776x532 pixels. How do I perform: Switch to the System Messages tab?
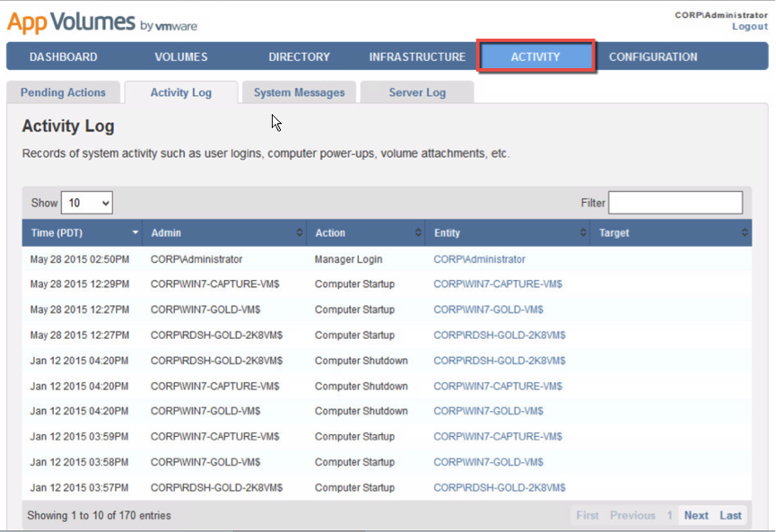click(x=300, y=92)
